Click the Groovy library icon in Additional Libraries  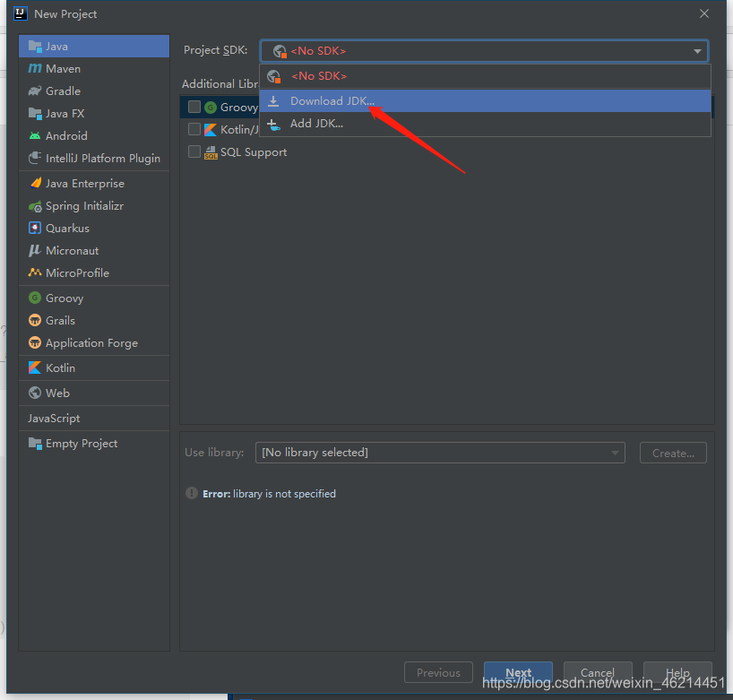tap(211, 108)
